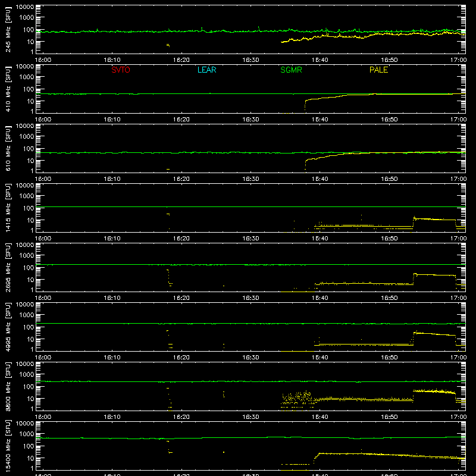Select the 610 MHz [SFU] axis title
The width and height of the screenshot is (476, 476).
click(8, 148)
